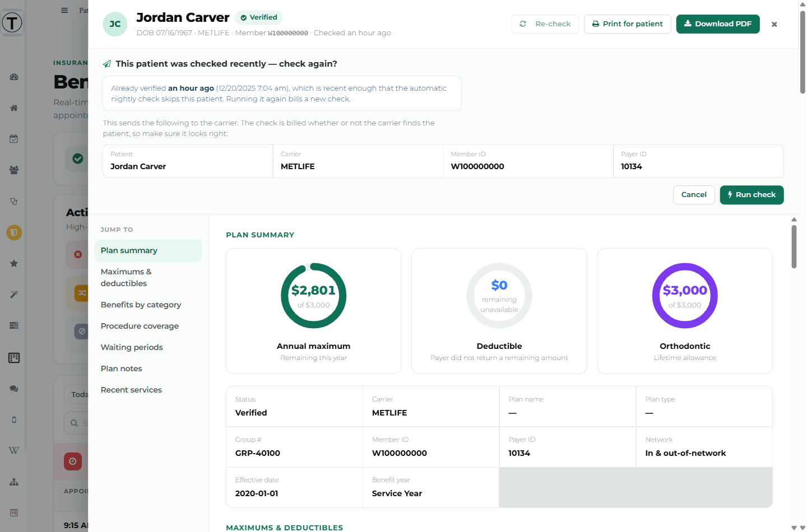Jump to Recent services
The image size is (807, 532).
pos(149,390)
